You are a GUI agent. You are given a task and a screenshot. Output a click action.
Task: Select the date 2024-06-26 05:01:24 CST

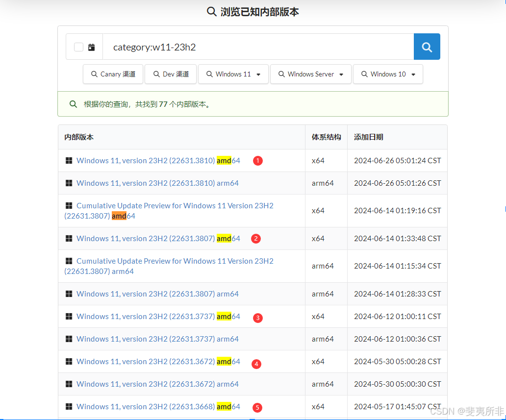click(x=398, y=161)
